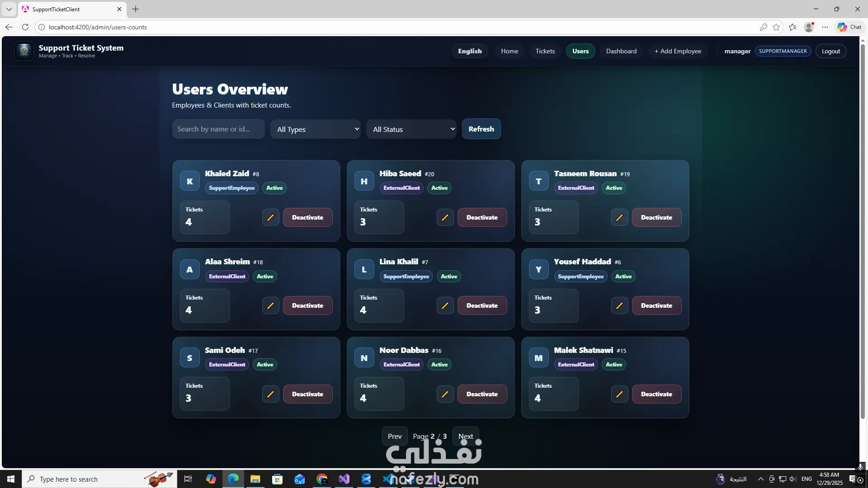
Task: Click browser favorites star icon
Action: point(776,27)
